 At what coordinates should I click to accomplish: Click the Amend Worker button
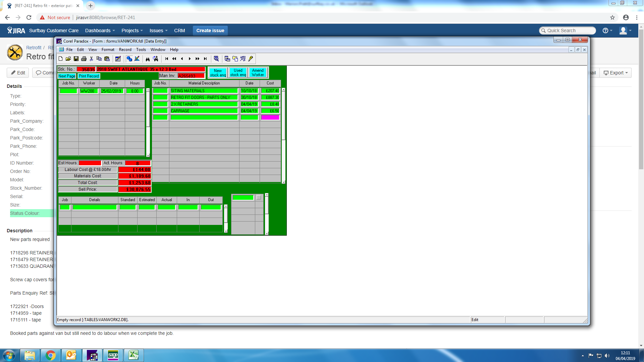[x=258, y=72]
